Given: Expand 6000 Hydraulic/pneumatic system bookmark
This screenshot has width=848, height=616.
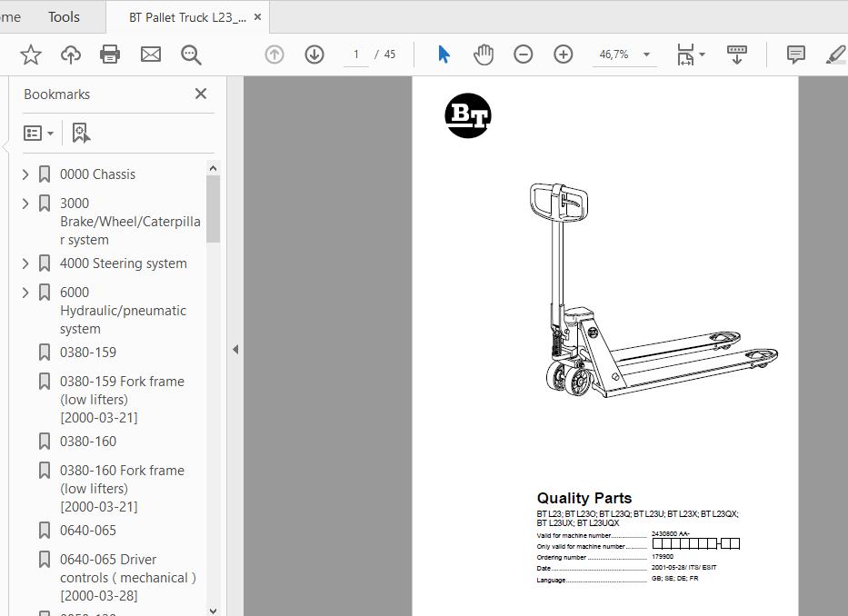Looking at the screenshot, I should point(25,293).
